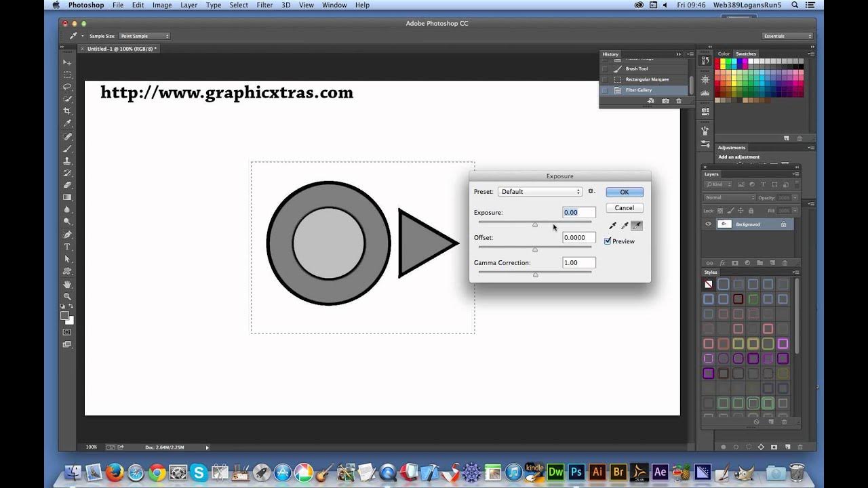The image size is (868, 488).
Task: Select the Clone Stamp tool
Action: coord(67,161)
